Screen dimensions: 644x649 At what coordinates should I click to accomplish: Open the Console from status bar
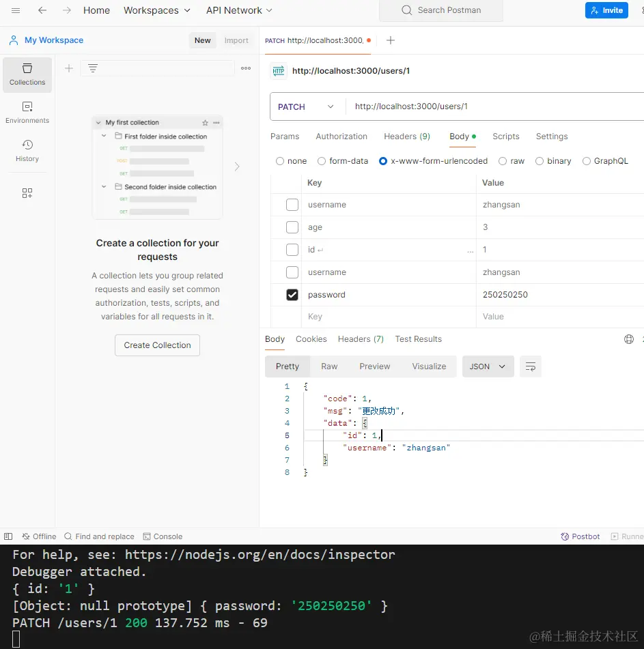163,536
